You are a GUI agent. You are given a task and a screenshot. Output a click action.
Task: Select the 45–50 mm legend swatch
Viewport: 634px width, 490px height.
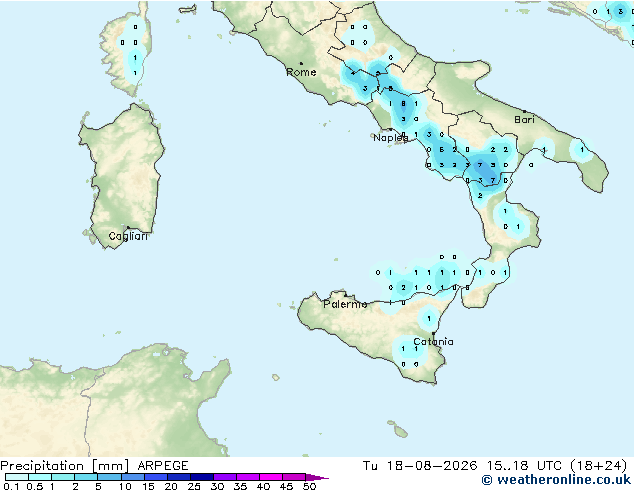pos(294,477)
